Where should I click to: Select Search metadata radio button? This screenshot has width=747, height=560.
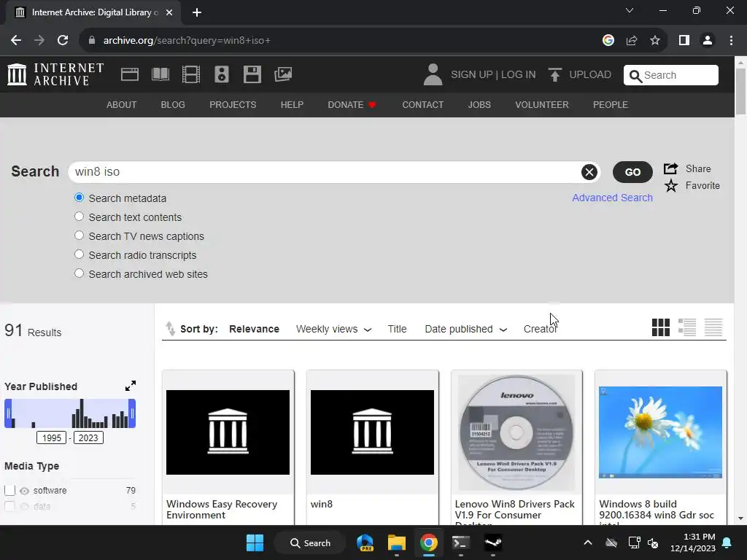[x=79, y=198]
